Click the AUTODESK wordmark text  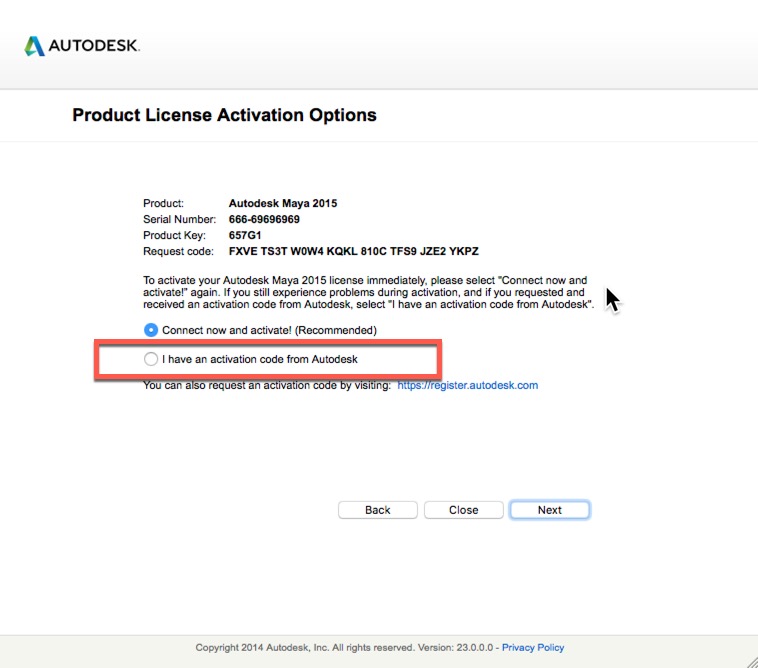(x=94, y=45)
